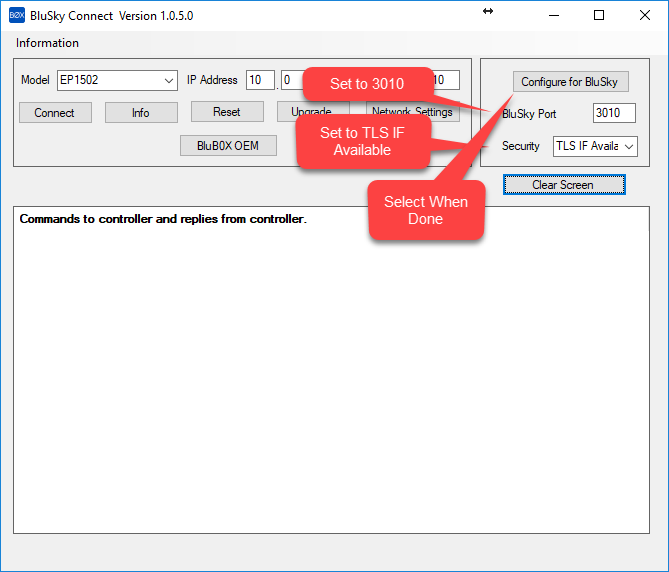The height and width of the screenshot is (572, 669).
Task: Click the Connect button
Action: 55,113
